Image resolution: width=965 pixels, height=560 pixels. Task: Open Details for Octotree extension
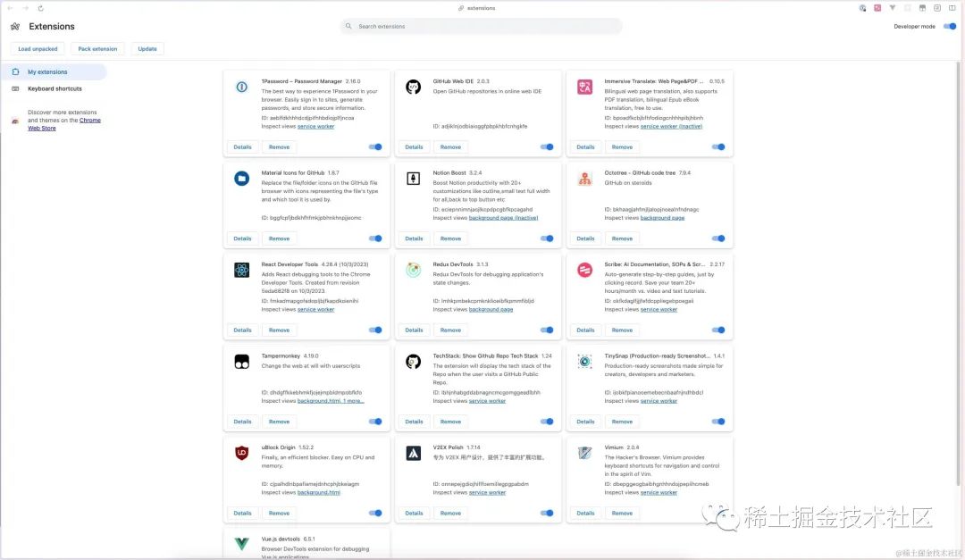point(585,238)
